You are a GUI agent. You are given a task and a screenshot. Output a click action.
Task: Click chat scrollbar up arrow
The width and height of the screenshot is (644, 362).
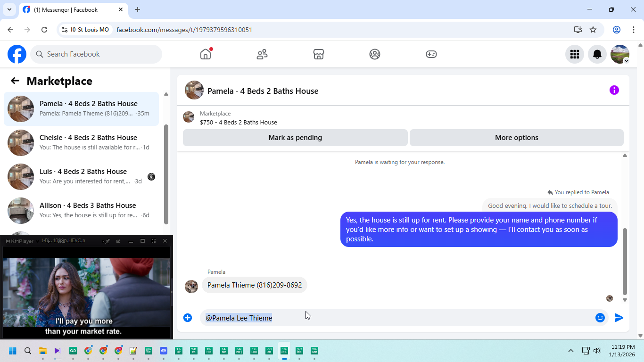pyautogui.click(x=625, y=155)
